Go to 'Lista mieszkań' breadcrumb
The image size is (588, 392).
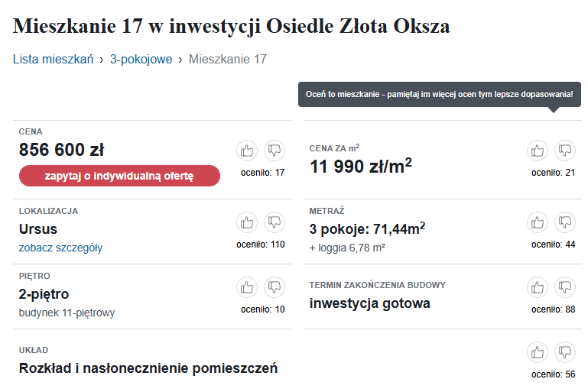[x=53, y=59]
